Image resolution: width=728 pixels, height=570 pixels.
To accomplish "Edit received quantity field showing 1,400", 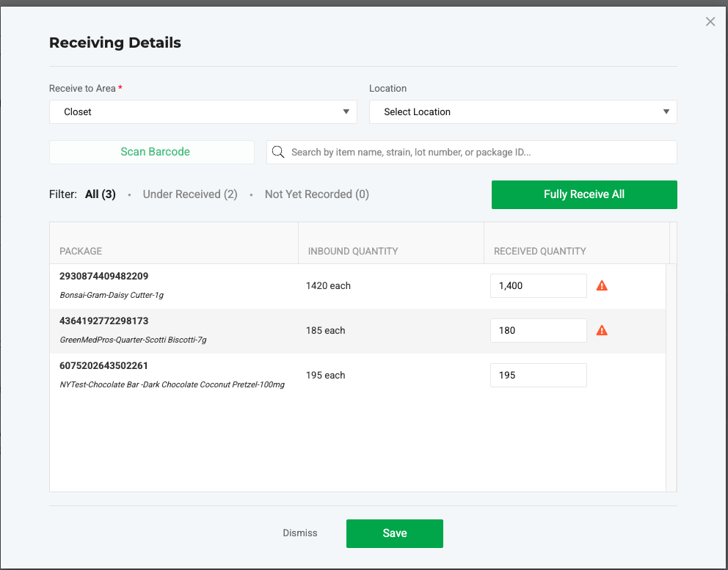I will tap(539, 285).
